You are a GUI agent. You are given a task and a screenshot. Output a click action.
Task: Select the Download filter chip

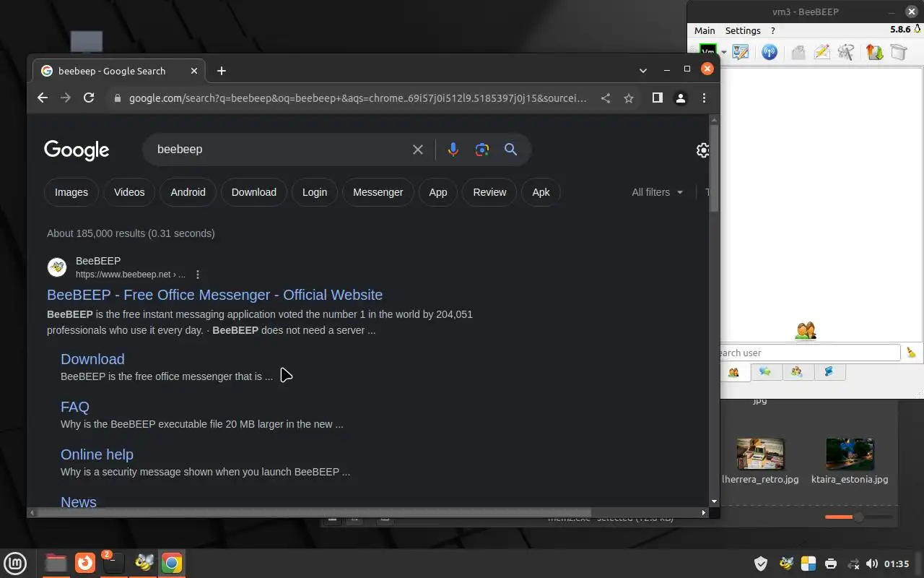pos(253,192)
